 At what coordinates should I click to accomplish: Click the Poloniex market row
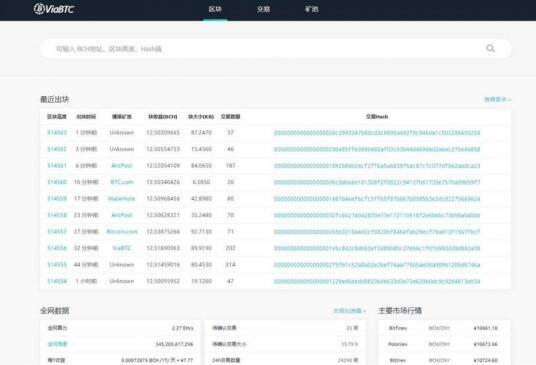coord(444,344)
